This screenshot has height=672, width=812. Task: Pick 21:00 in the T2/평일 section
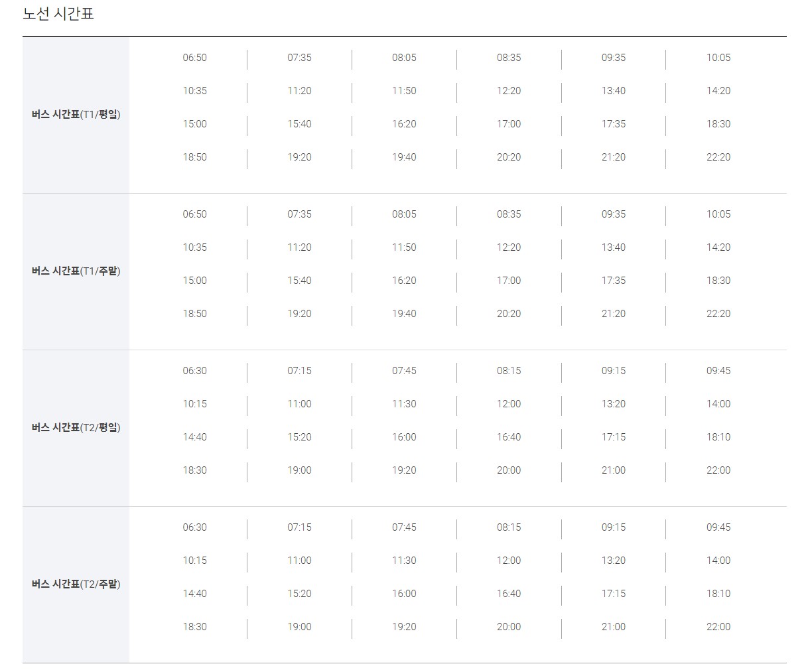point(614,470)
